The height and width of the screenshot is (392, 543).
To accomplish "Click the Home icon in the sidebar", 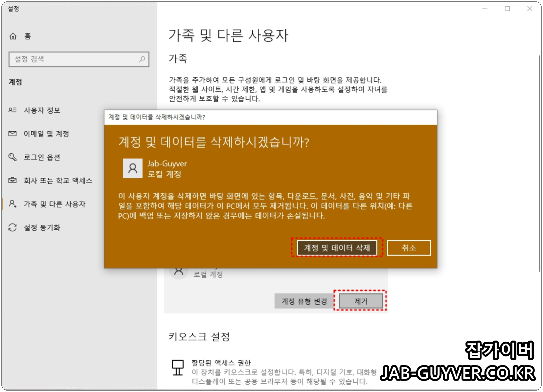I will [x=13, y=36].
